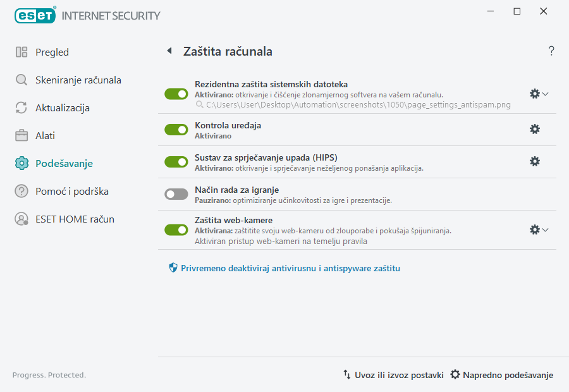
Task: Open the Alati section icon
Action: coord(21,135)
